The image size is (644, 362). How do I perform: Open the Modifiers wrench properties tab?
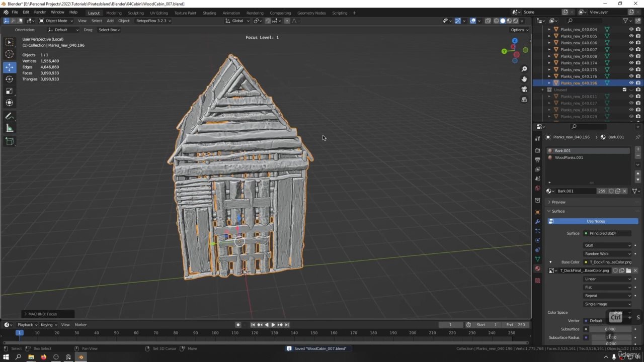pyautogui.click(x=537, y=221)
